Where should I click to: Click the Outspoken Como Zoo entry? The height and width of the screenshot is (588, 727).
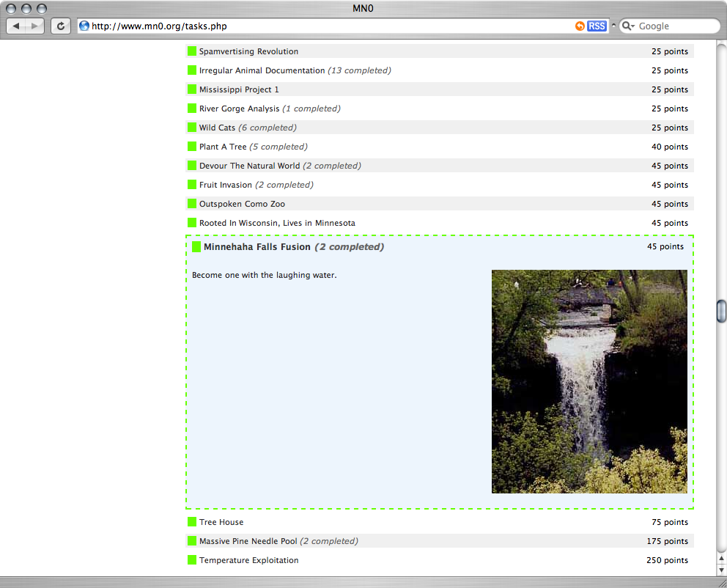[242, 204]
